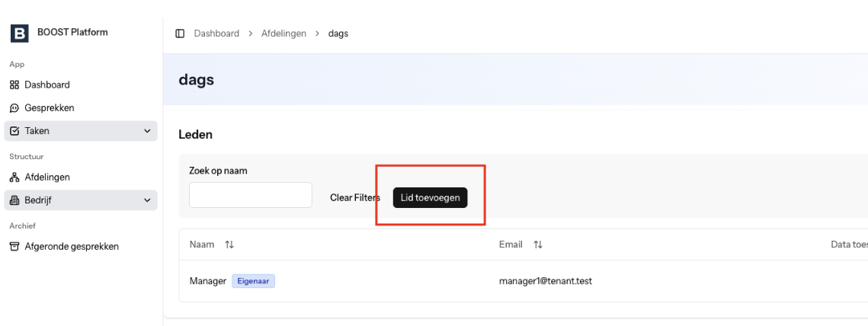
Task: Select the Manager member row
Action: [x=523, y=281]
